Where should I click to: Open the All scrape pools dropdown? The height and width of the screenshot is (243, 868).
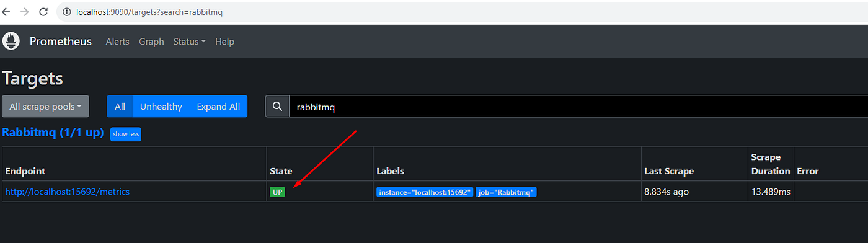(46, 107)
